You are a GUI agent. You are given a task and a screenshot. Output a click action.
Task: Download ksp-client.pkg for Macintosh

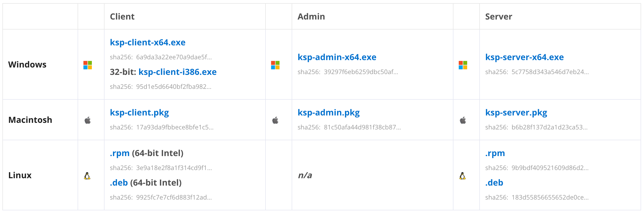(x=139, y=113)
